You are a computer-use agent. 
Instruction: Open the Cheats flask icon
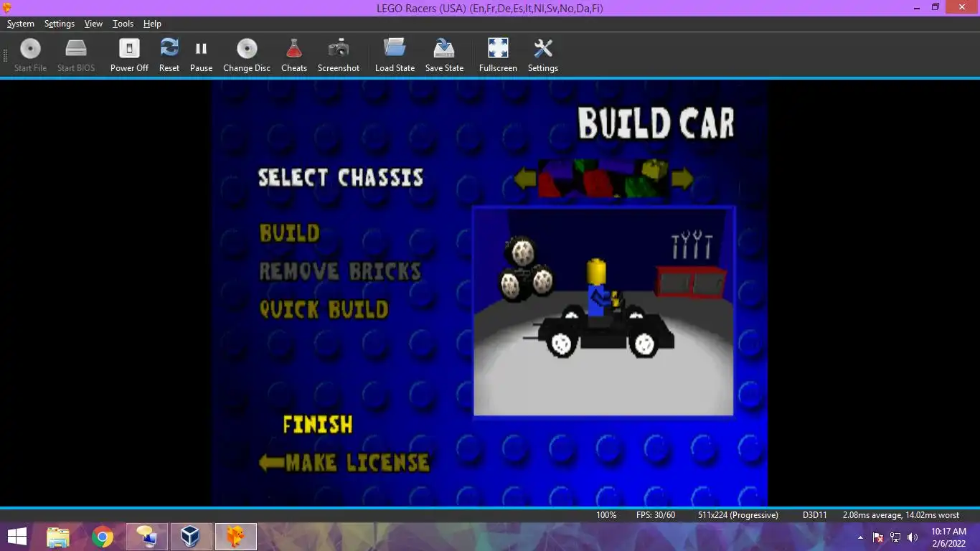pyautogui.click(x=294, y=49)
